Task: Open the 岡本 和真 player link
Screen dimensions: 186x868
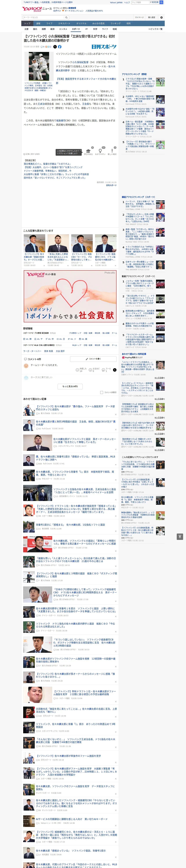Action: 49,351
